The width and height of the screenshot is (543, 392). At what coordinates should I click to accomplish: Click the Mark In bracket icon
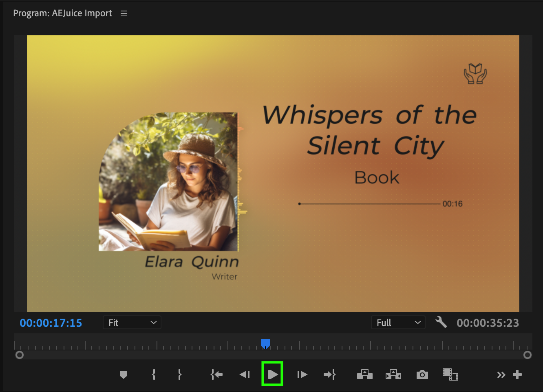click(154, 374)
